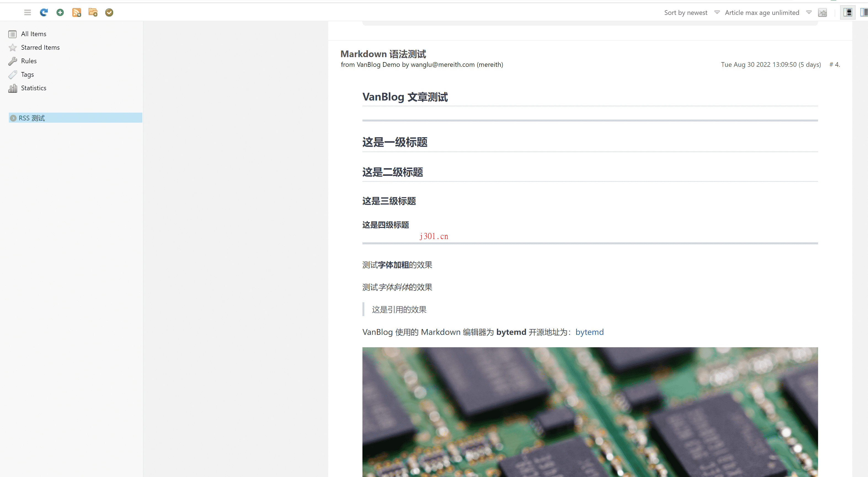Click the 这是三级标题 heading

click(x=389, y=201)
